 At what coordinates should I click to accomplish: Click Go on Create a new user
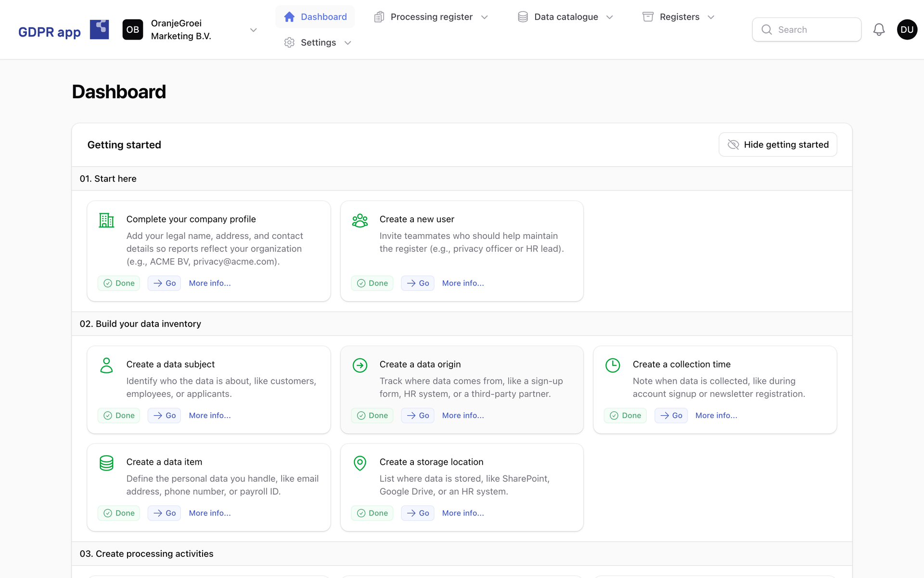pyautogui.click(x=417, y=283)
